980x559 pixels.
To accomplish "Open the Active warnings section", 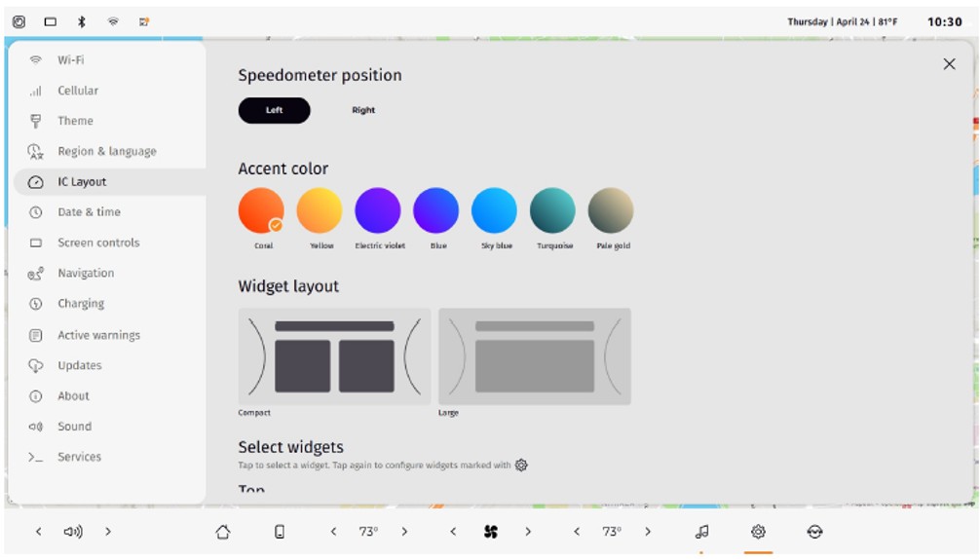I will tap(98, 335).
